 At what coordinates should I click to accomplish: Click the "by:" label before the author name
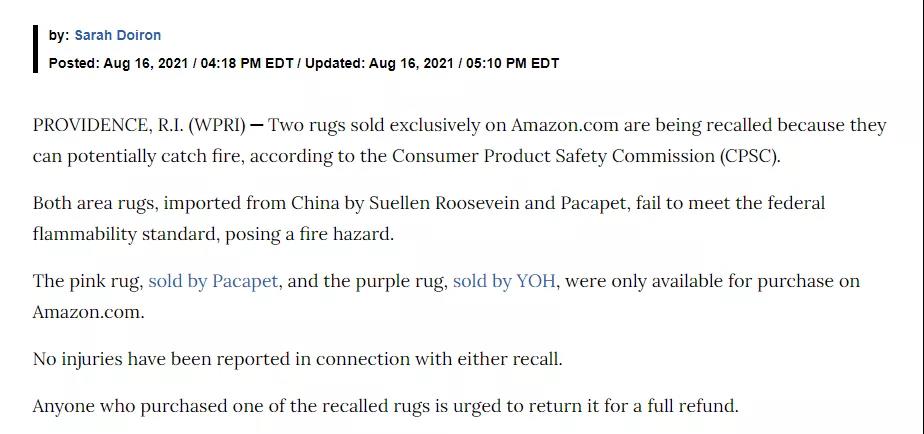point(59,35)
